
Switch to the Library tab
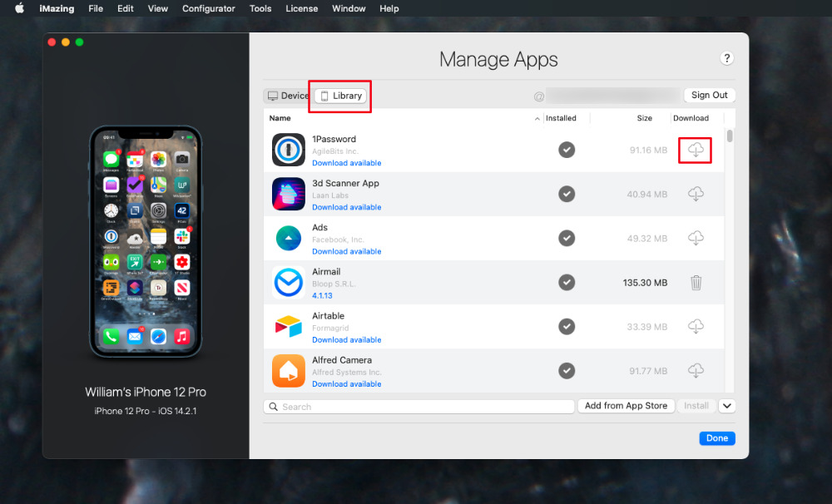340,96
